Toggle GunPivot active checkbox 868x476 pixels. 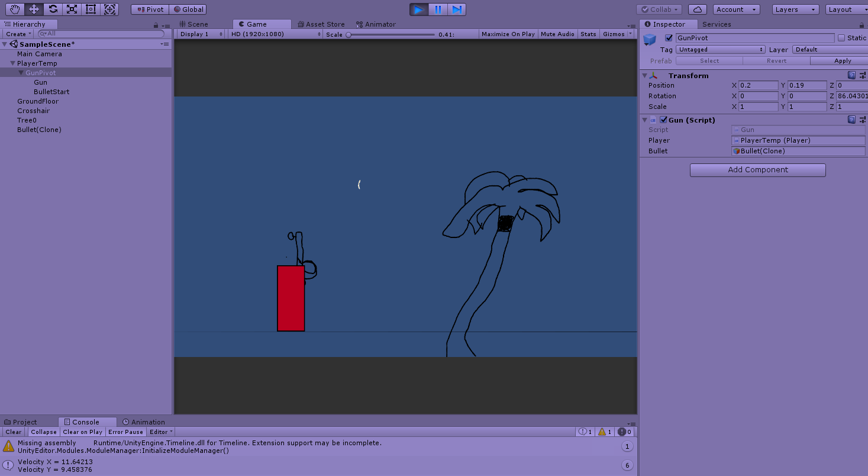(x=669, y=38)
